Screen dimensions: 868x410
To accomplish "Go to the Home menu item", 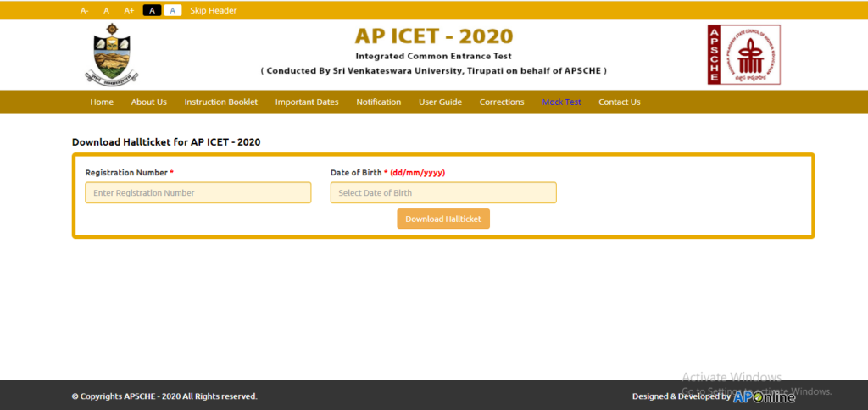I will pyautogui.click(x=102, y=102).
